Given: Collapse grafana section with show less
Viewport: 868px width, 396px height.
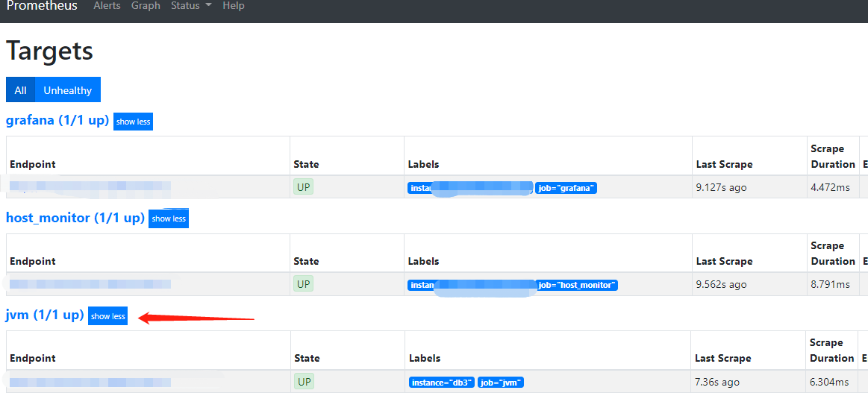Looking at the screenshot, I should pos(133,122).
